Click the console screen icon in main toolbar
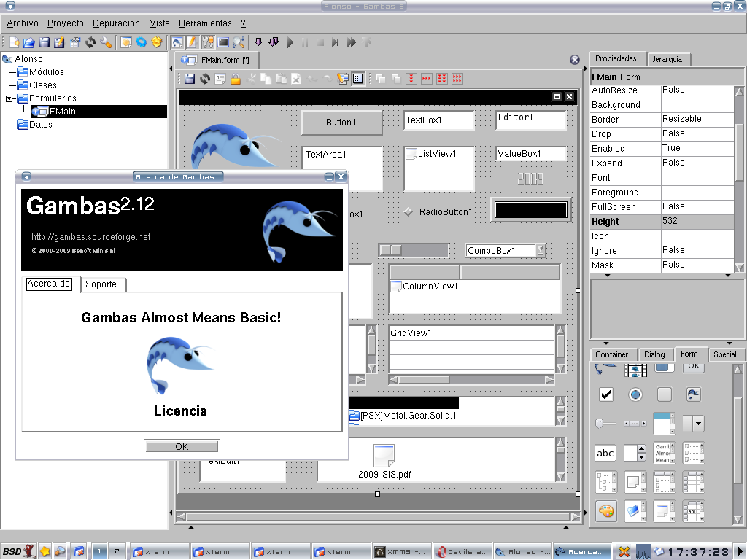The image size is (747, 560). [x=223, y=42]
